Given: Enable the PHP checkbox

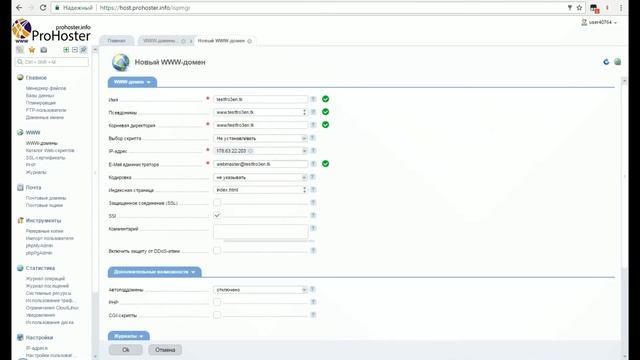Looking at the screenshot, I should click(x=217, y=302).
